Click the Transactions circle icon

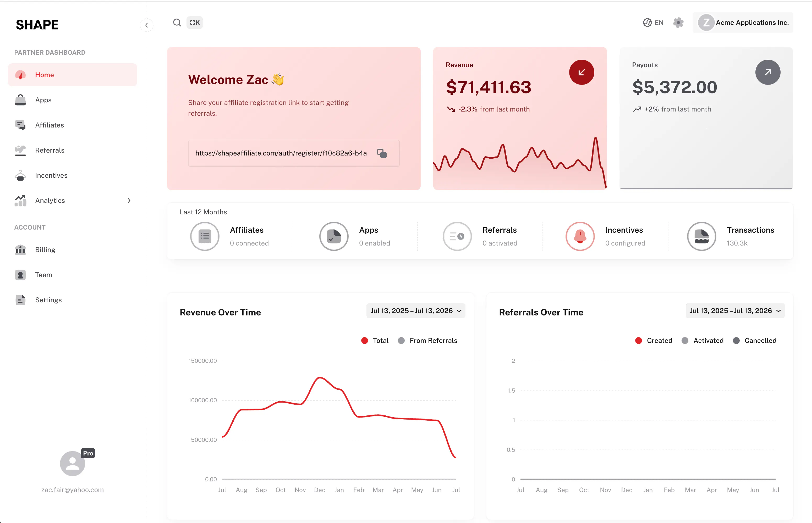tap(701, 236)
